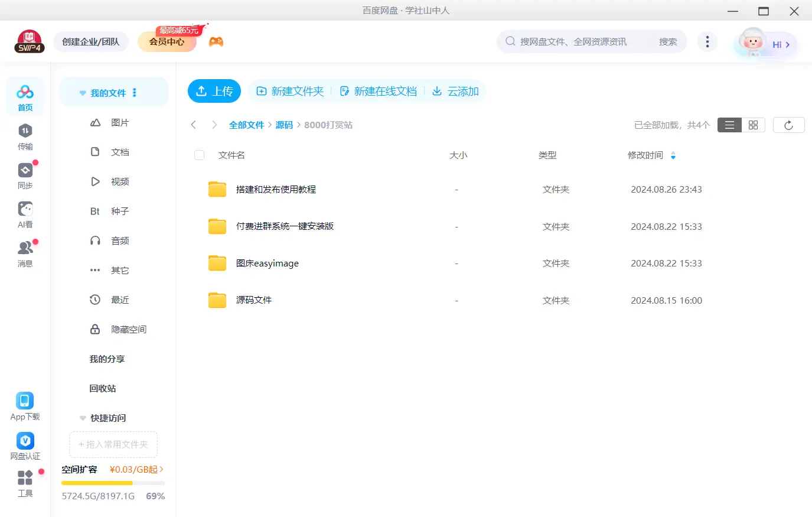Refresh the file list
812x517 pixels.
pos(789,125)
